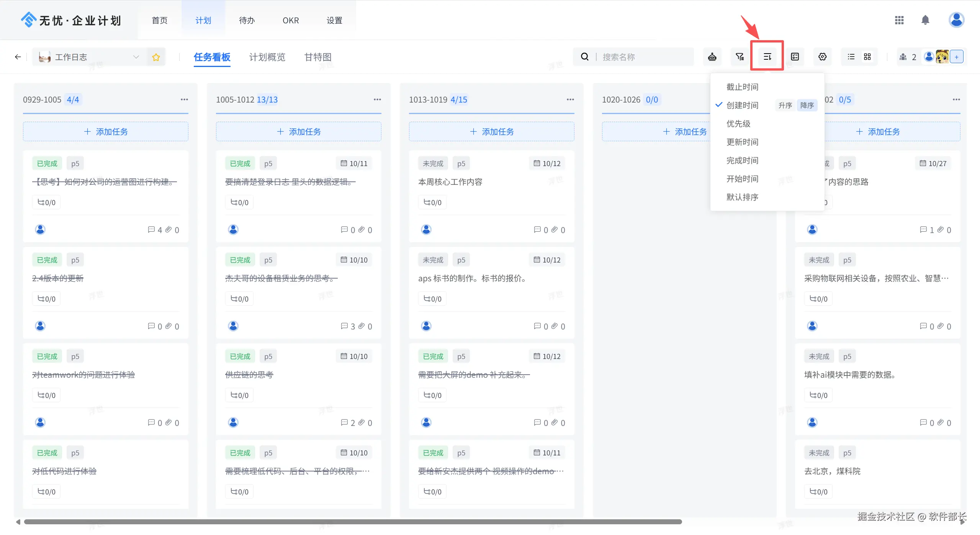Click the board settings gear icon
The height and width of the screenshot is (535, 980).
pos(822,57)
